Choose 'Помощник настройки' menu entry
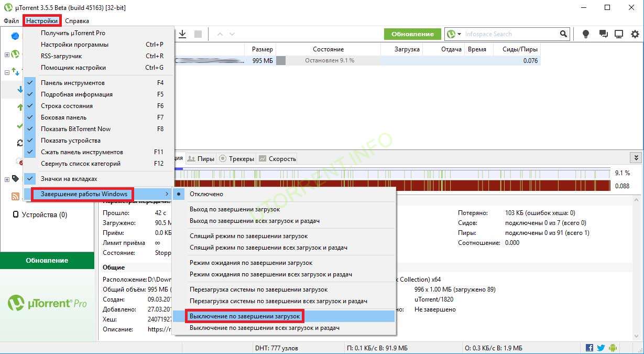644x354 pixels. [99, 68]
